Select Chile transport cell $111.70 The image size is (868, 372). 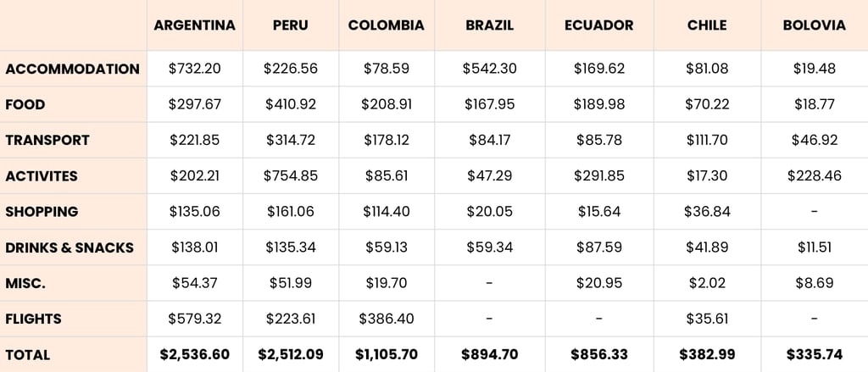pos(708,140)
